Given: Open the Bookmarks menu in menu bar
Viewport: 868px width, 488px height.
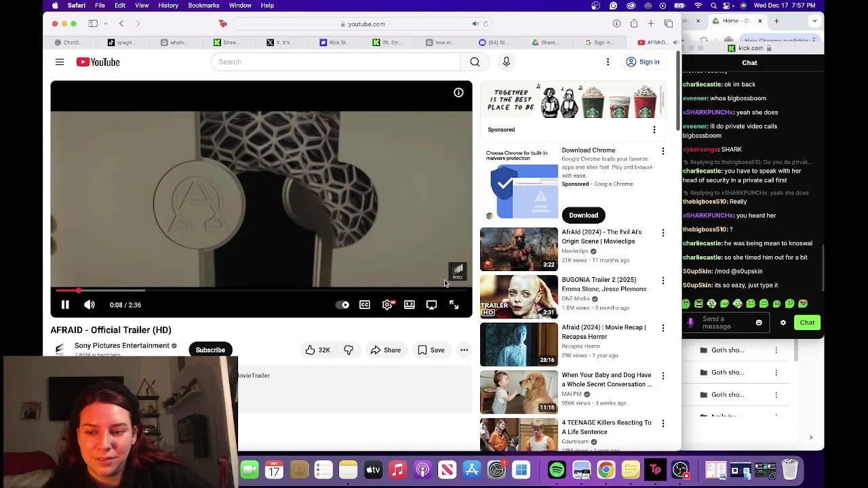Looking at the screenshot, I should pos(203,5).
